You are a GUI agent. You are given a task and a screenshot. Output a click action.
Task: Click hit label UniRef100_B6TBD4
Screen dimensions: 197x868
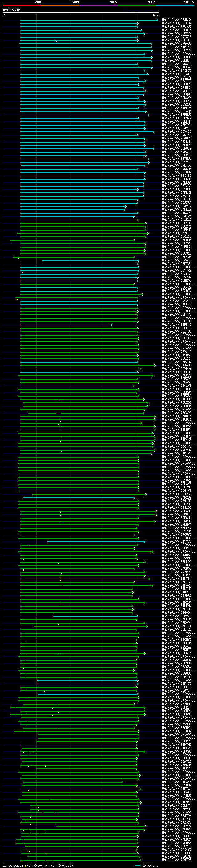[x=176, y=172]
